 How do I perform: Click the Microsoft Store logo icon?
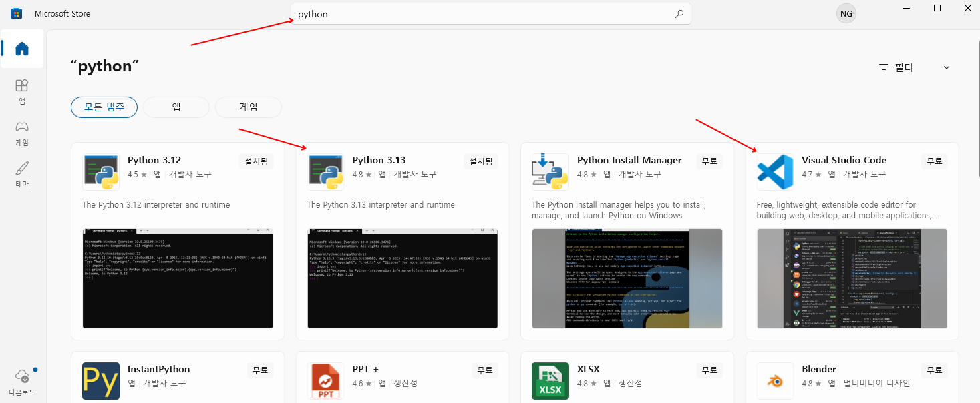tap(16, 13)
